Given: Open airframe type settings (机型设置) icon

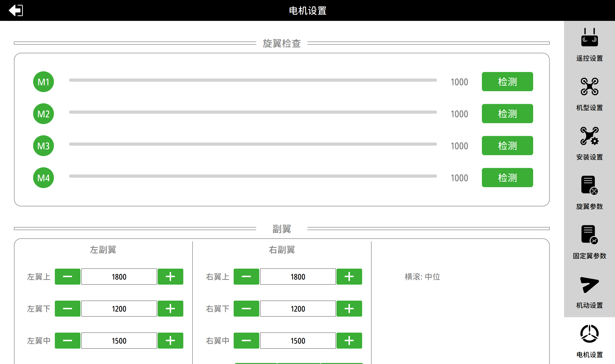Looking at the screenshot, I should [x=589, y=87].
